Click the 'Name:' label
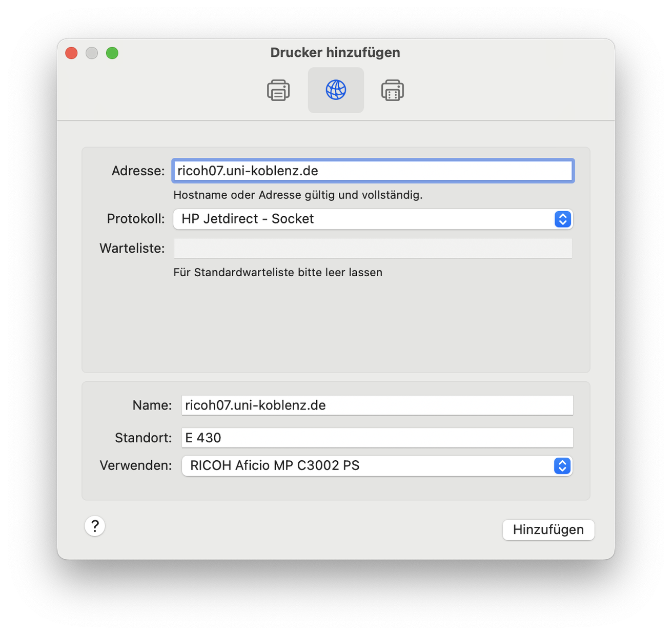672x635 pixels. [x=152, y=405]
